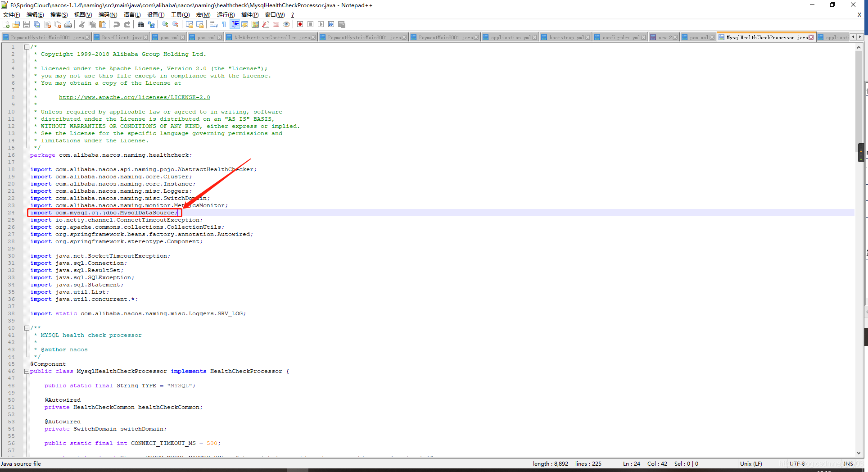Switch to application.yml tab

(510, 37)
